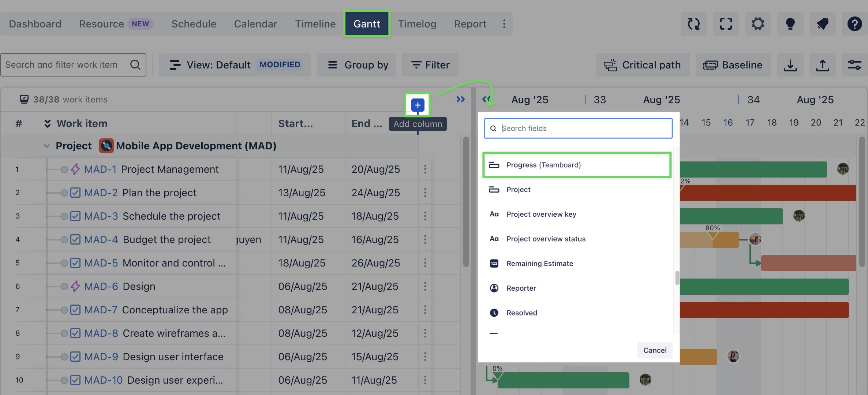Click the MAD-2 task type checkbox icon
Viewport: 868px width, 395px height.
tap(75, 193)
